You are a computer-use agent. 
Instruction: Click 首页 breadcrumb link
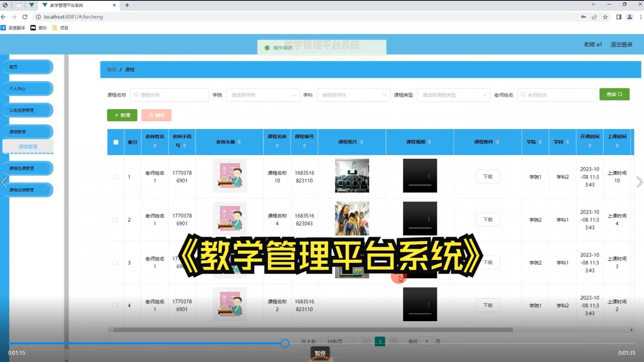(112, 70)
